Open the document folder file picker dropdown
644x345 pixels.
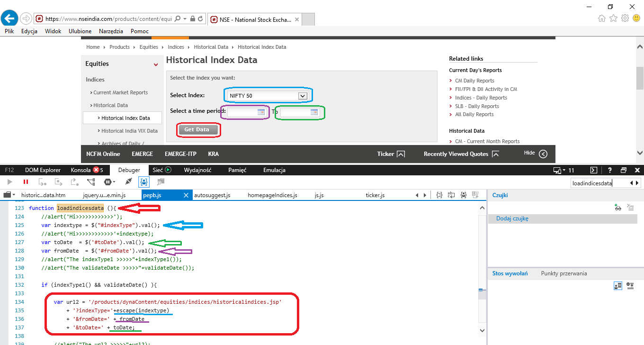[x=9, y=195]
